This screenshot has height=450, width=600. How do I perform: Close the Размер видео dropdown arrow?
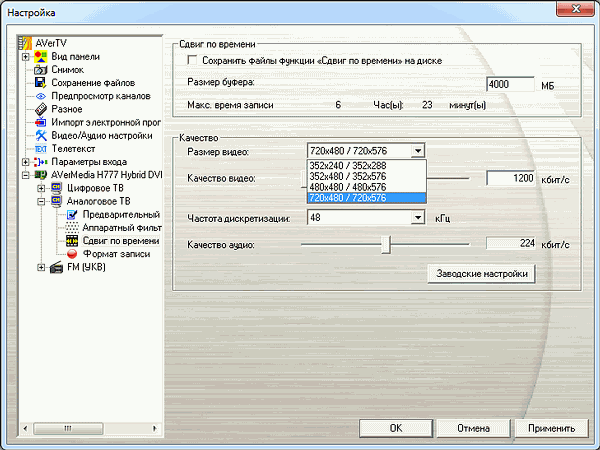pos(418,151)
